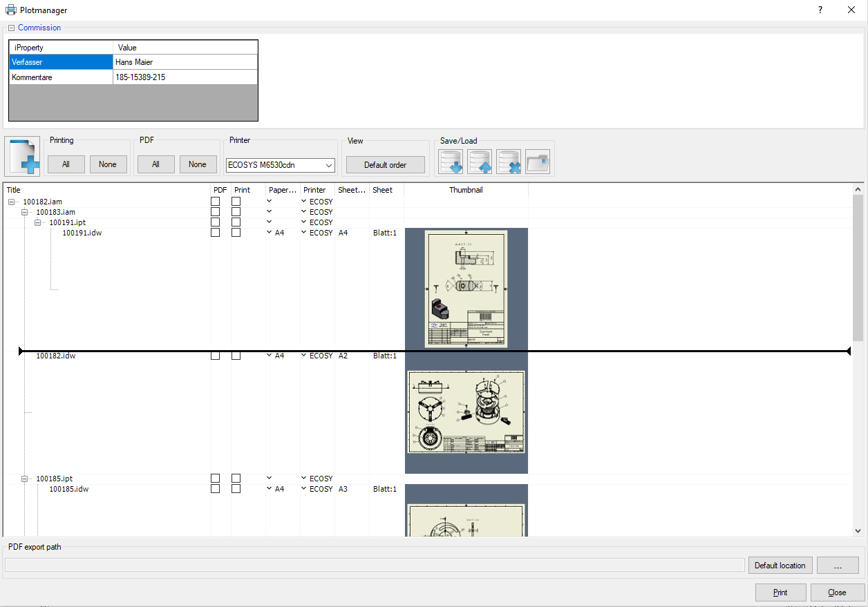The image size is (868, 607).
Task: Select the Verfasser property row
Action: pos(133,62)
